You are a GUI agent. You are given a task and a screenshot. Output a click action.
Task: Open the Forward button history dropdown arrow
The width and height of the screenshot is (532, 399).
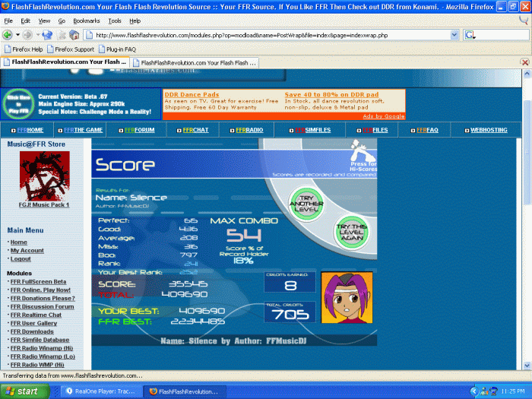[38, 35]
